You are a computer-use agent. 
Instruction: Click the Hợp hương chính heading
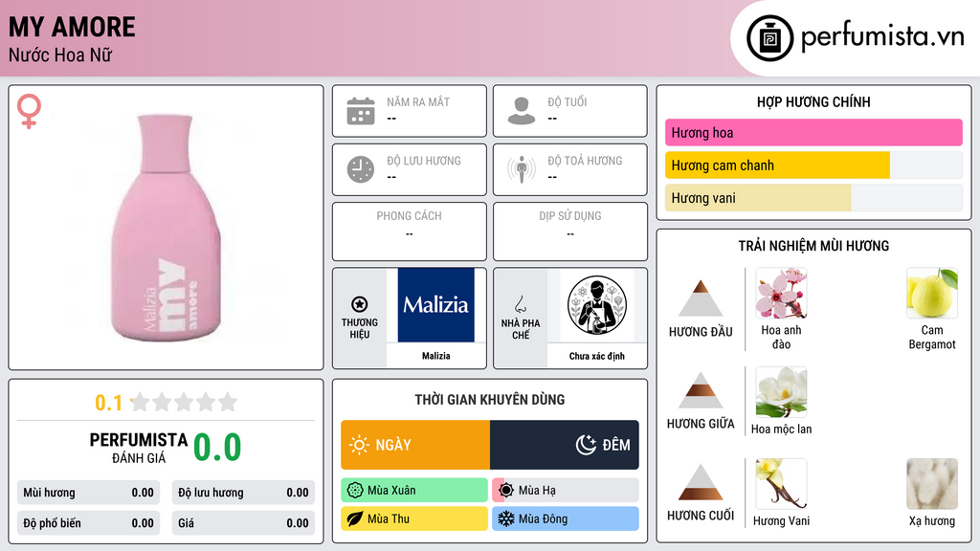click(813, 101)
